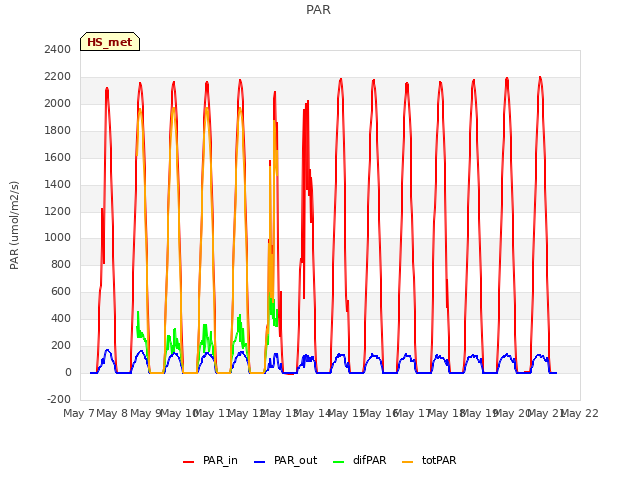The image size is (640, 480).
Task: Click the PAR chart title
Action: pyautogui.click(x=318, y=10)
